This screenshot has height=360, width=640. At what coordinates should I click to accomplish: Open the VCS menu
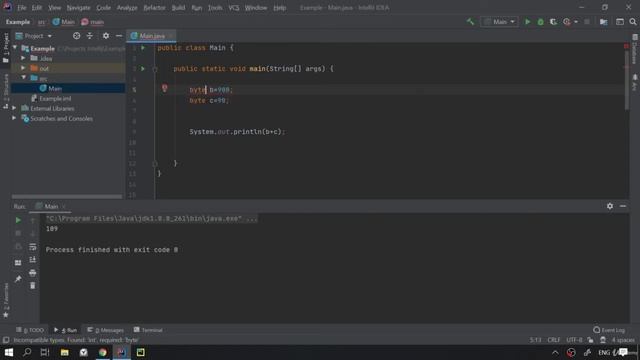(x=233, y=8)
